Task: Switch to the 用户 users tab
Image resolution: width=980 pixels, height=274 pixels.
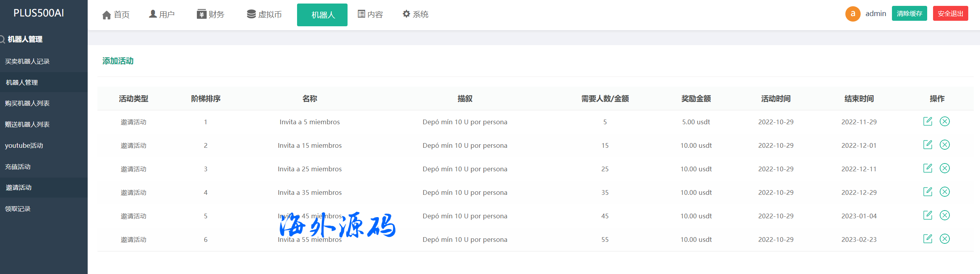Action: coord(162,15)
